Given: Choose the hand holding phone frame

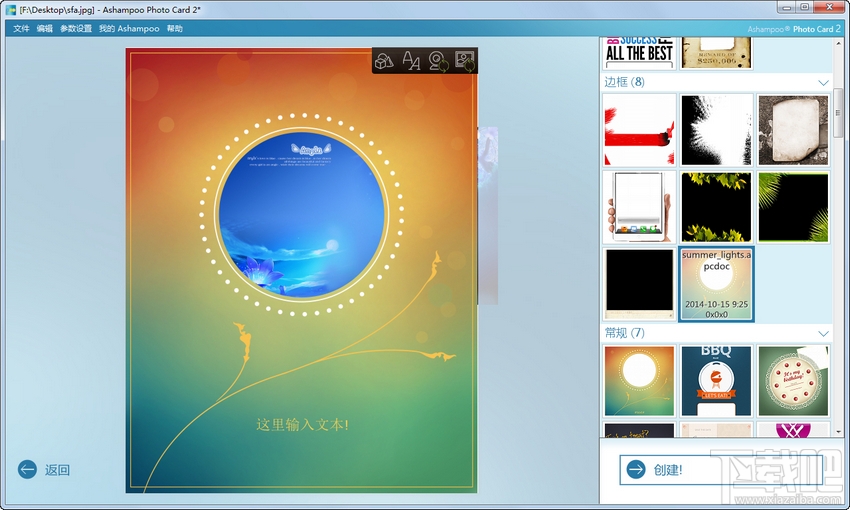Looking at the screenshot, I should pos(639,207).
